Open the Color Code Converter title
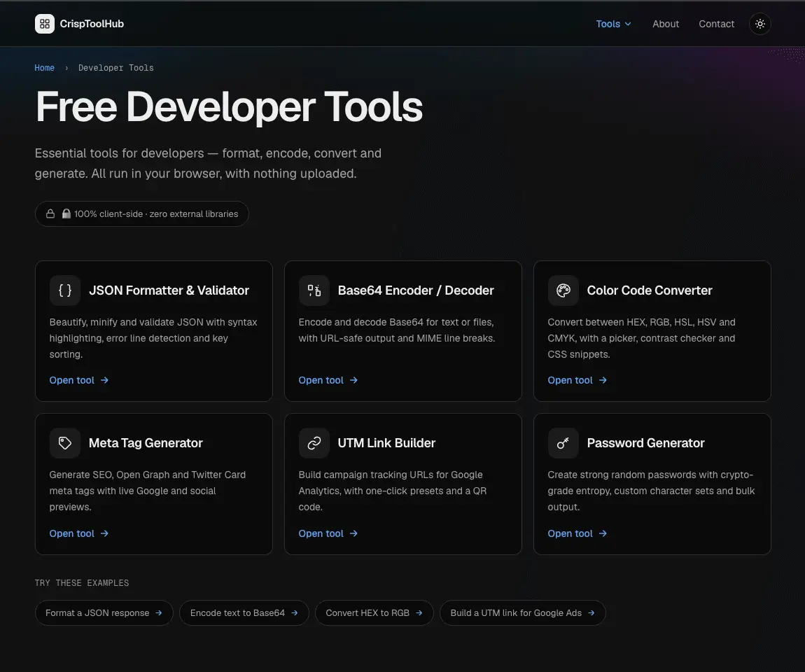Viewport: 805px width, 672px height. click(x=650, y=290)
